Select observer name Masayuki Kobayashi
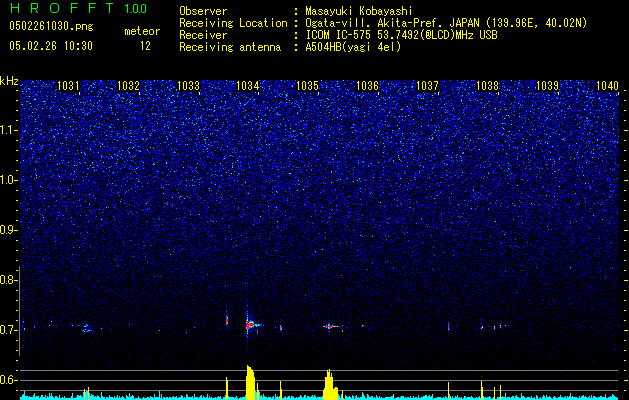Screen dimensions: 629x400 (359, 12)
